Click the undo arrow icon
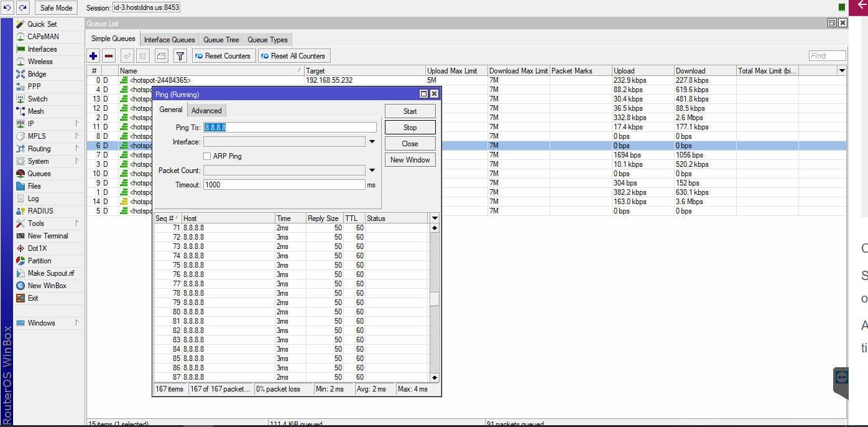The image size is (868, 427). pyautogui.click(x=7, y=7)
